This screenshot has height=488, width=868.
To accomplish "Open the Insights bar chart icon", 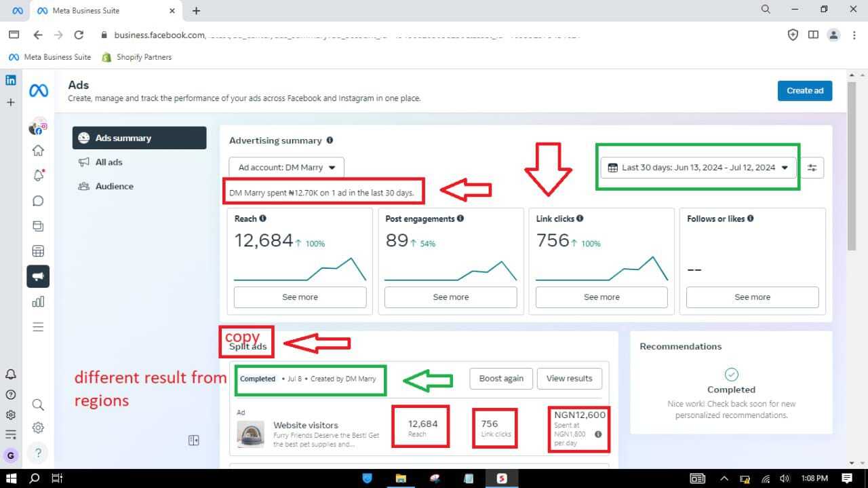I will (38, 301).
